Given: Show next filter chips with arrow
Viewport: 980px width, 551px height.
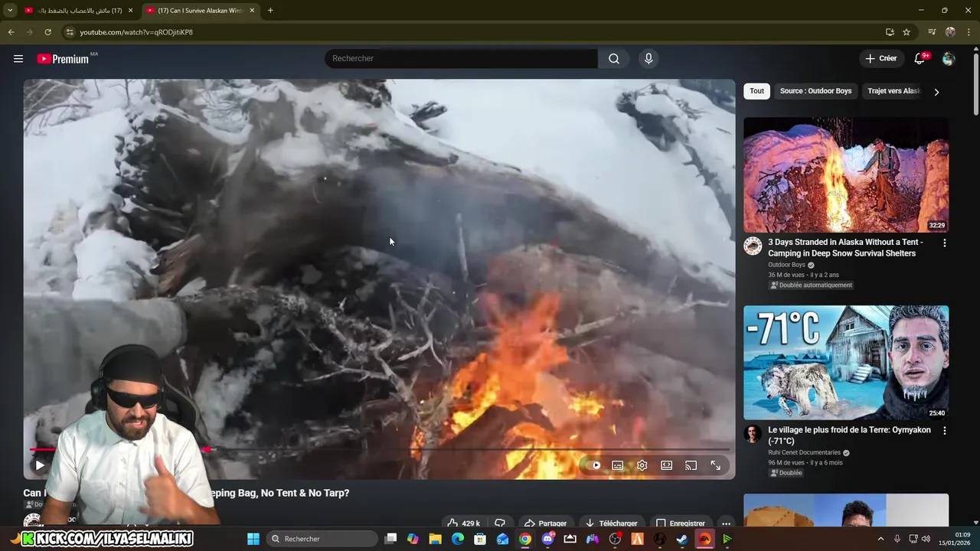Looking at the screenshot, I should click(x=936, y=92).
